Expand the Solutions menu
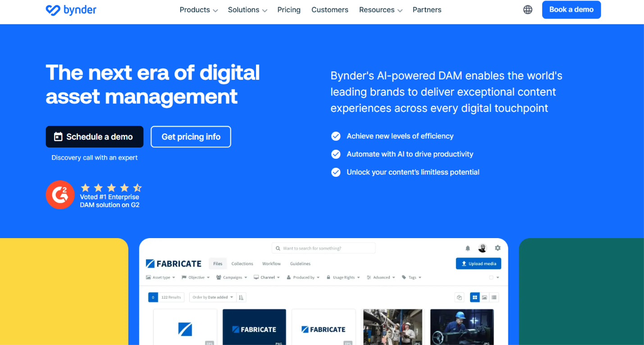The height and width of the screenshot is (345, 644). [x=247, y=10]
